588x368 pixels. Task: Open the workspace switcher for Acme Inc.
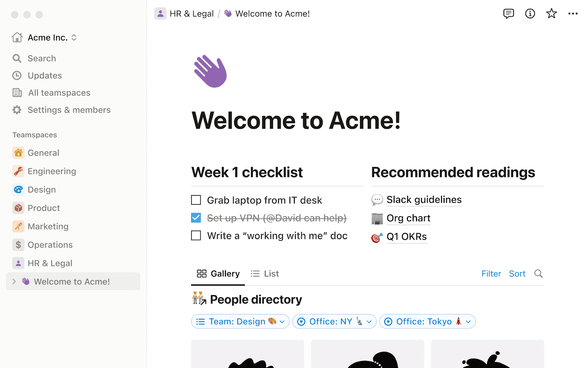tap(73, 37)
